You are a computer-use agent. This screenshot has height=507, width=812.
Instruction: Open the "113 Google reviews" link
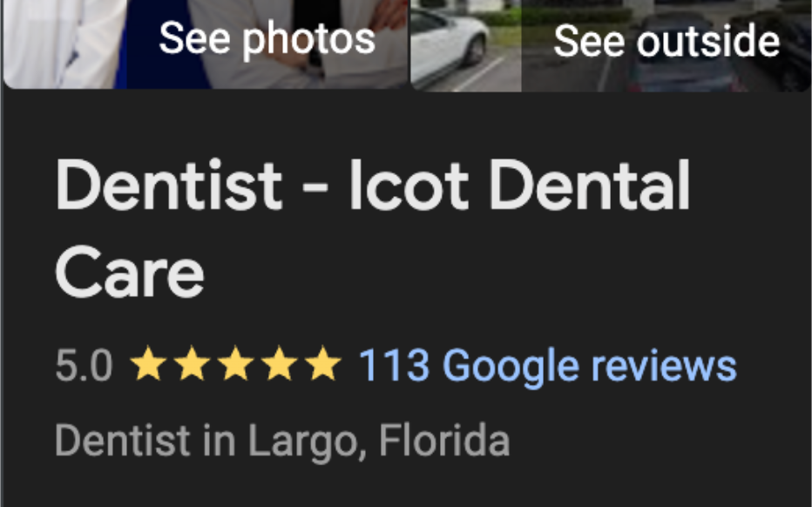(x=547, y=366)
